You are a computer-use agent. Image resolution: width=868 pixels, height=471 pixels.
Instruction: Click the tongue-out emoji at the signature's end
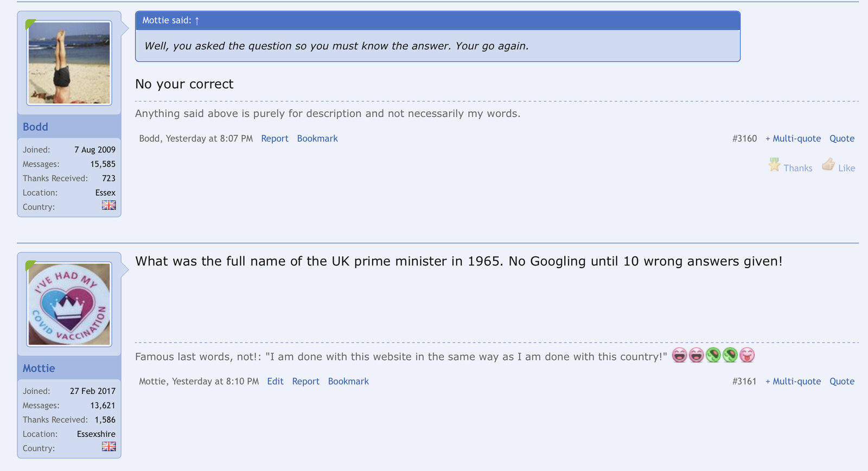747,355
